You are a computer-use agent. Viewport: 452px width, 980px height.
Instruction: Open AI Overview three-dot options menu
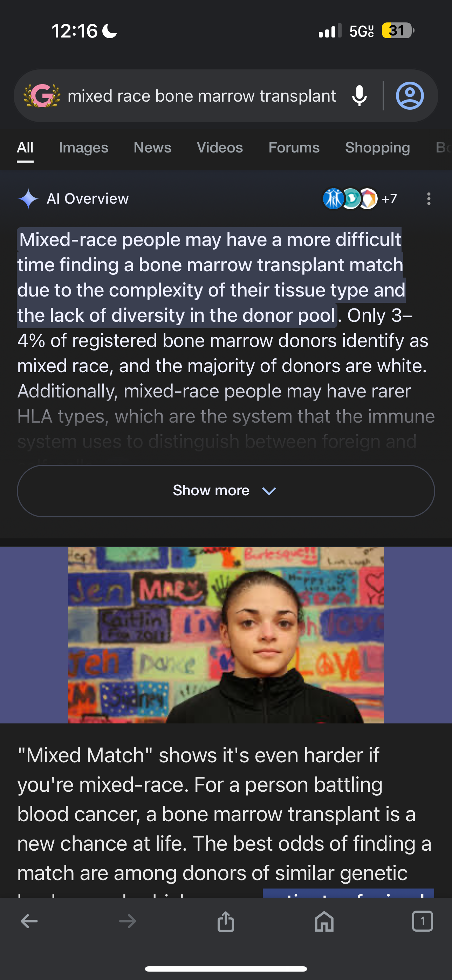(x=429, y=199)
